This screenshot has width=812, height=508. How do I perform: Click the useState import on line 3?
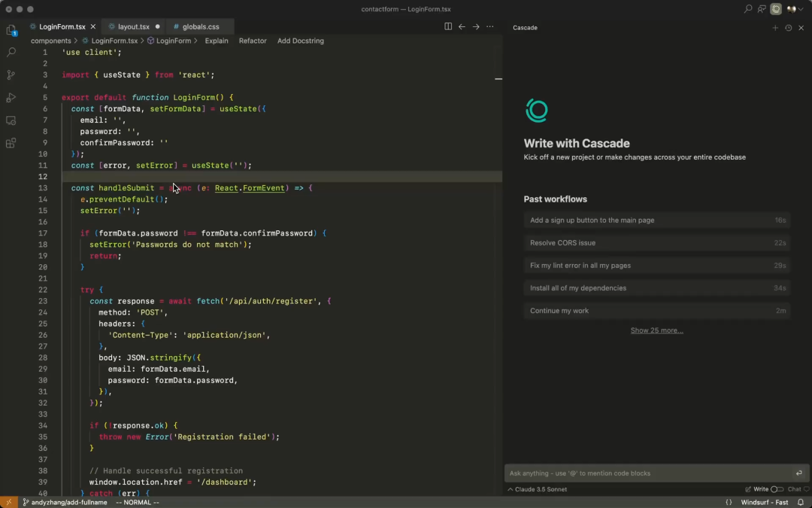(x=122, y=75)
